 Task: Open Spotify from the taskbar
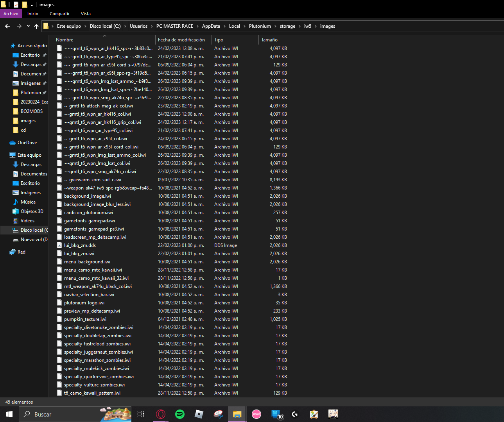[180, 414]
